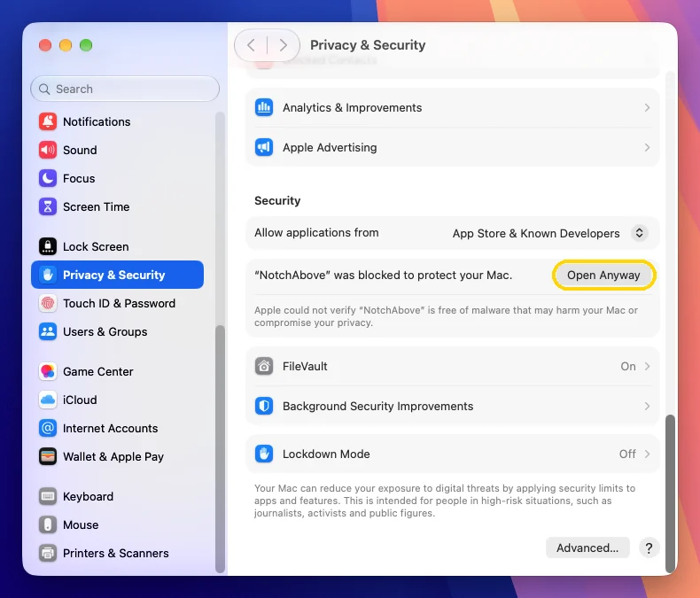Select Notifications in the sidebar

coord(118,121)
